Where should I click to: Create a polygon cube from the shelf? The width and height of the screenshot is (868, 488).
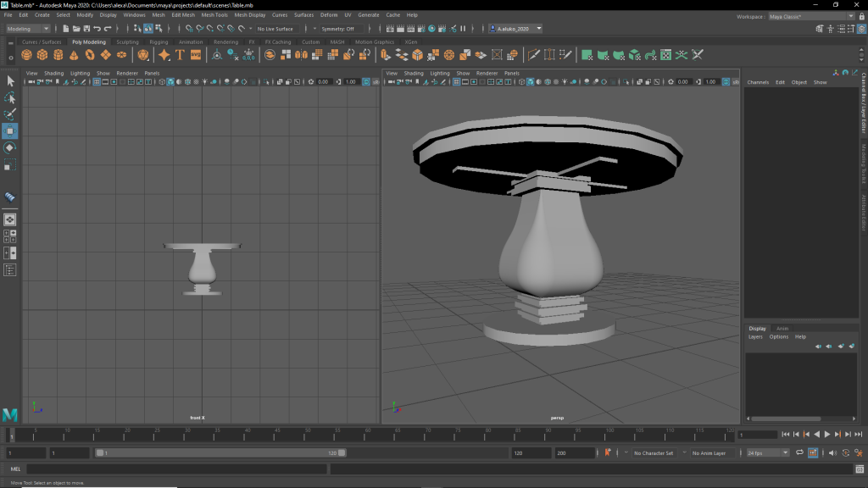tap(42, 55)
